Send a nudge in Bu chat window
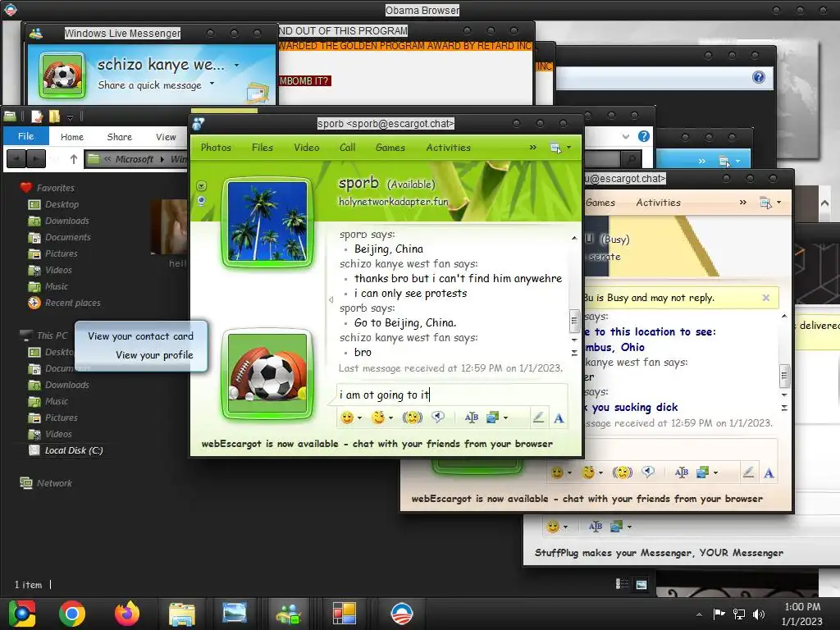This screenshot has width=840, height=630. click(x=622, y=472)
